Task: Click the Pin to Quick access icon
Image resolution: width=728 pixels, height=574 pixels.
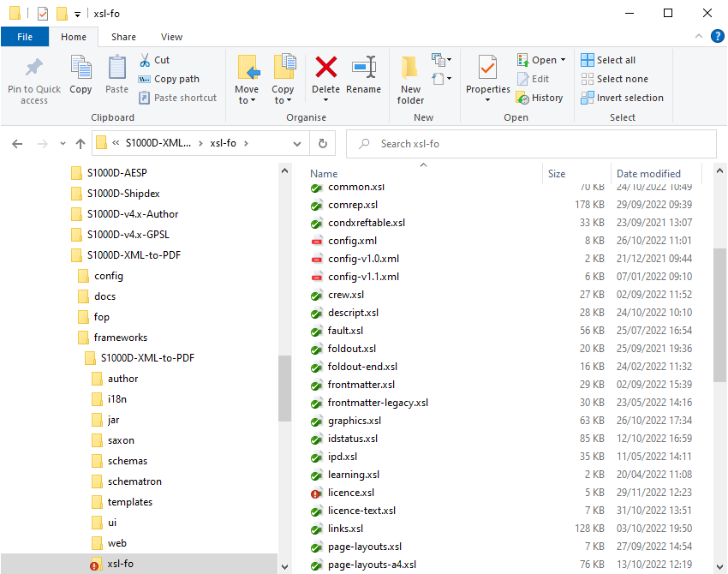Action: (x=34, y=68)
